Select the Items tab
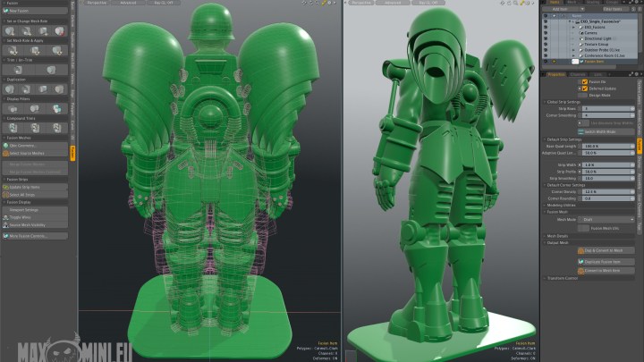 (x=555, y=2)
